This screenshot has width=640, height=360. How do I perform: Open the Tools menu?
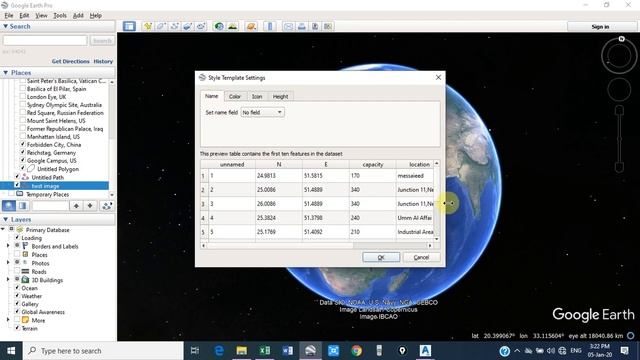pos(60,15)
